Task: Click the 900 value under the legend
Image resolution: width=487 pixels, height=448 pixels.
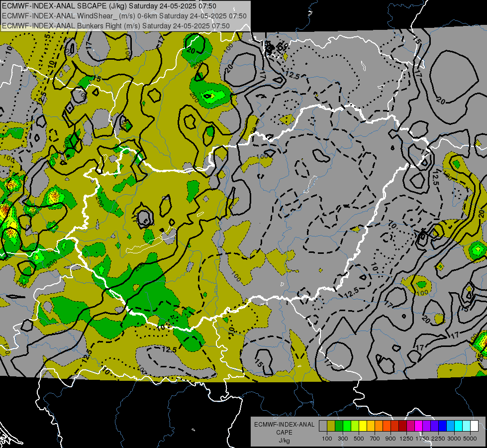Action: (x=390, y=439)
